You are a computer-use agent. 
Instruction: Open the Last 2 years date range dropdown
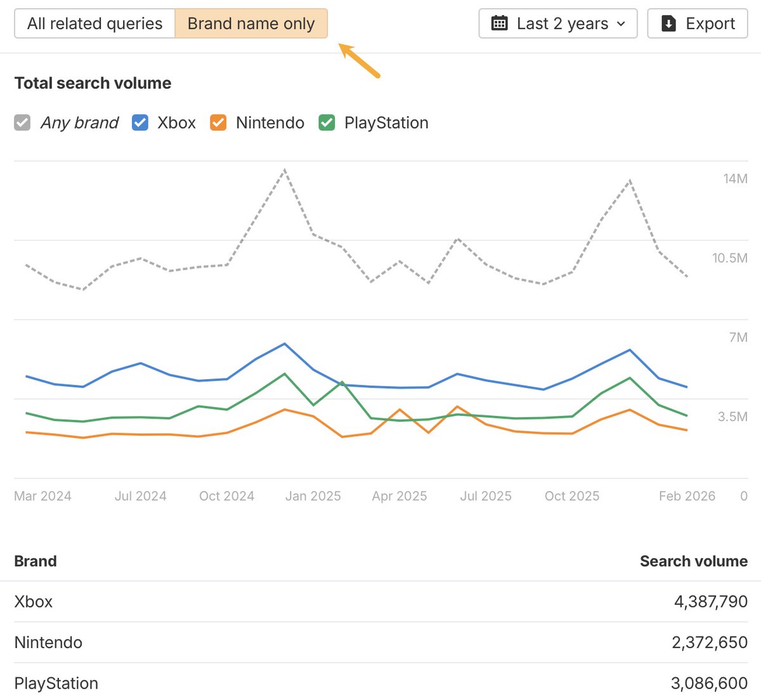click(557, 23)
